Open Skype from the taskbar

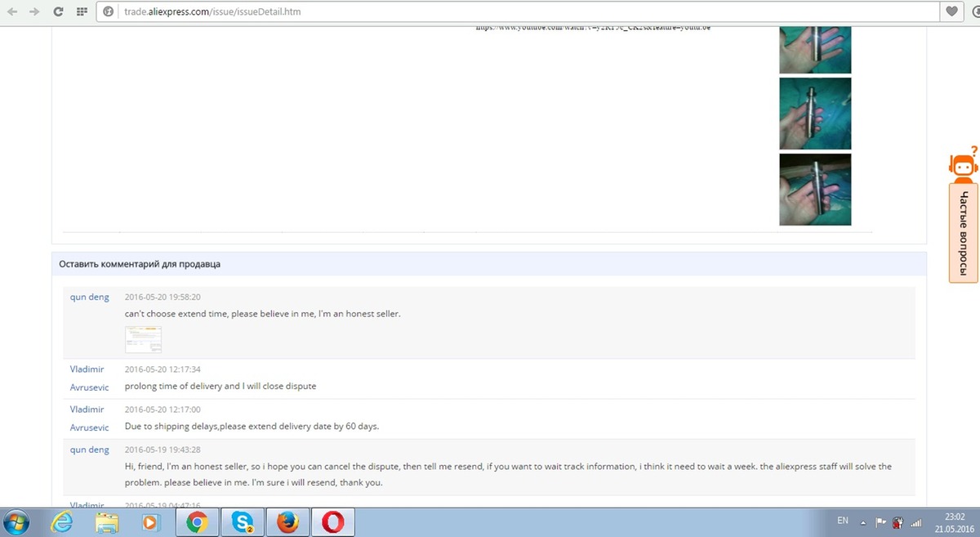(x=241, y=521)
